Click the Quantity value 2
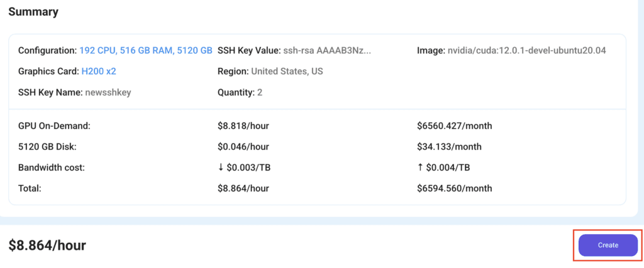Viewport: 644px width, 268px height. tap(260, 92)
